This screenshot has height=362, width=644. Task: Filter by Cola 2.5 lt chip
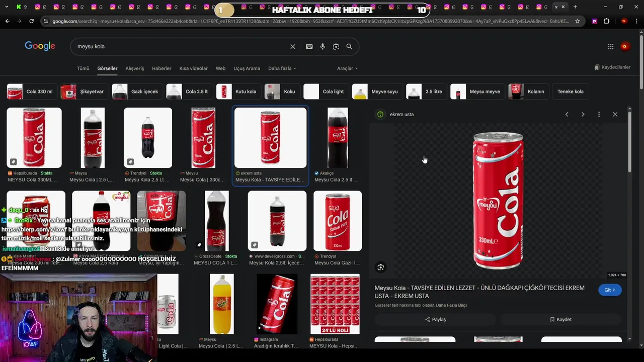189,92
